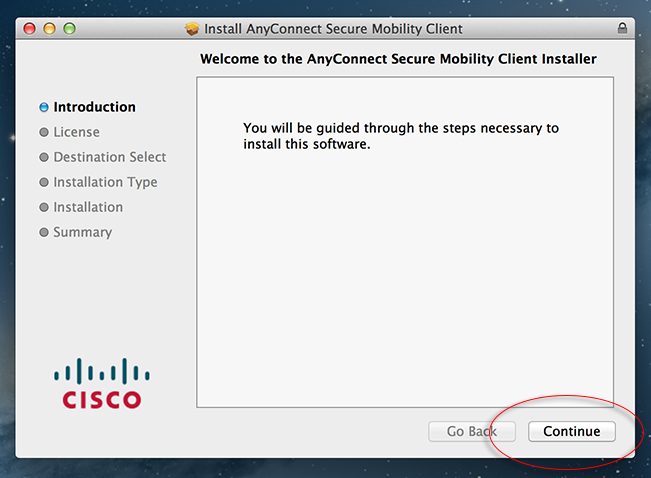Click the yellow minimize window button
Screen dimensions: 651x478
(x=49, y=29)
